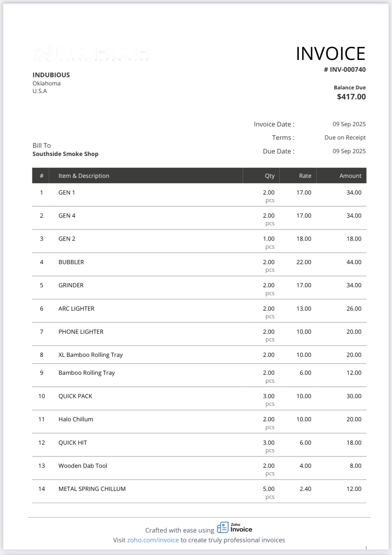Click the Southside Smoke Shop customer name
392x555 pixels.
coord(65,154)
